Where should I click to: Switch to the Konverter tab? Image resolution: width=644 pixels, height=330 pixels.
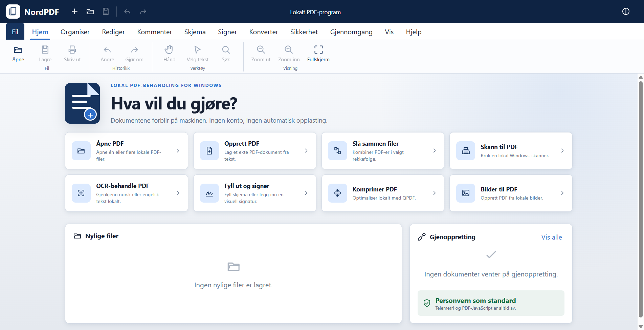click(264, 32)
